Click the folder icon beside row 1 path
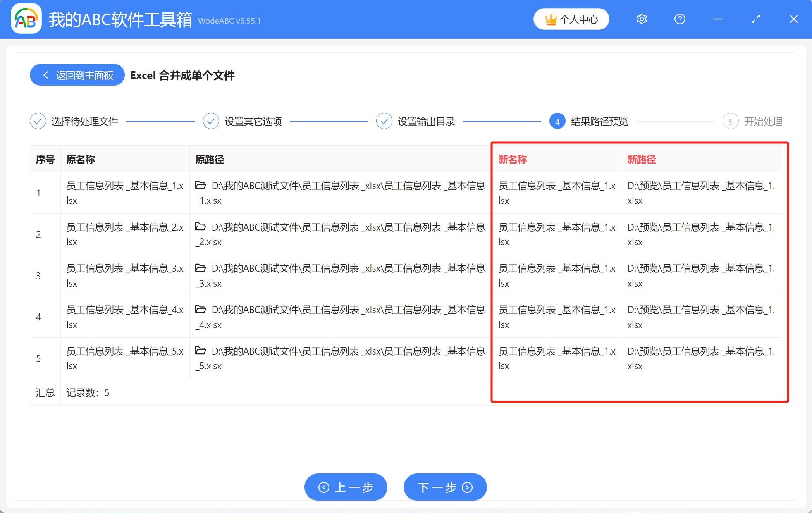Viewport: 812px width, 513px height. [200, 186]
